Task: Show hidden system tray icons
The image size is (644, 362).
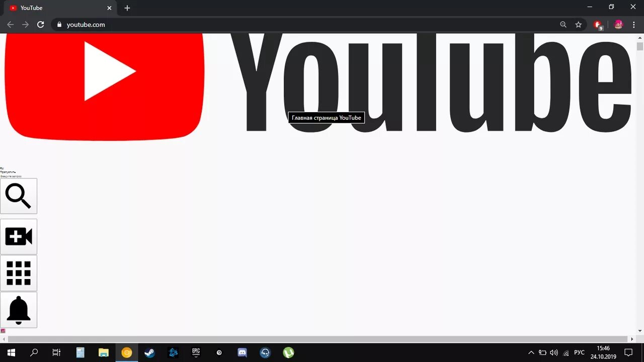Action: (531, 352)
